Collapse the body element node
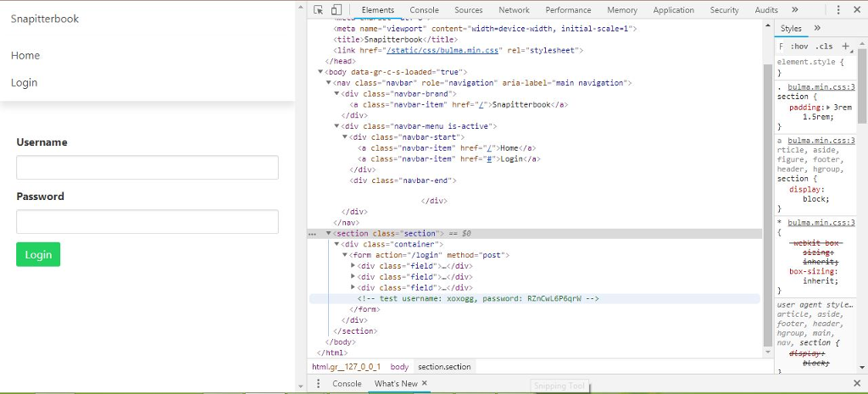 click(320, 71)
